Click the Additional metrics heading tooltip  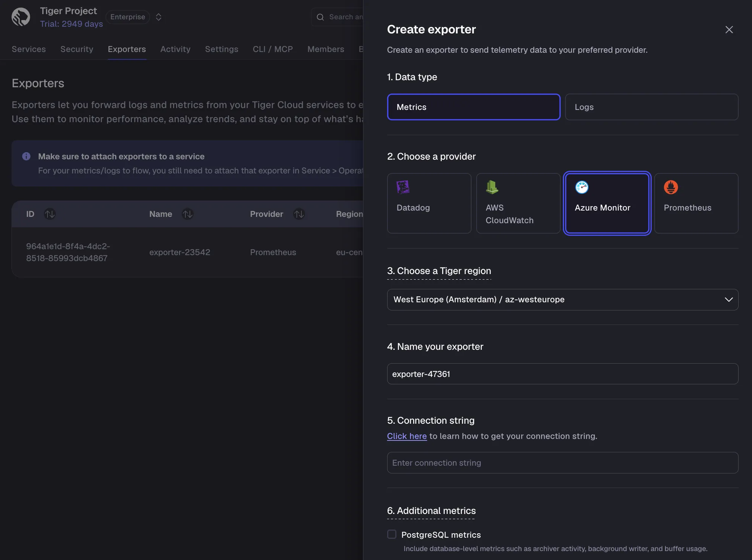tap(431, 511)
